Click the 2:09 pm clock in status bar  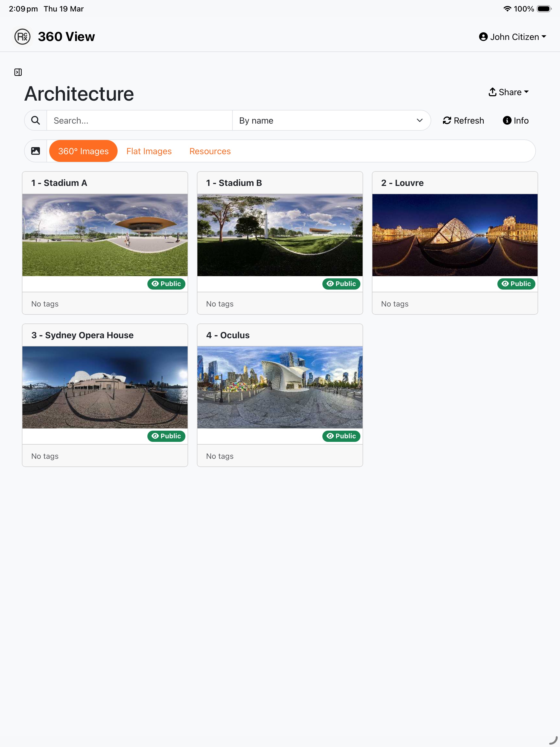(x=23, y=9)
